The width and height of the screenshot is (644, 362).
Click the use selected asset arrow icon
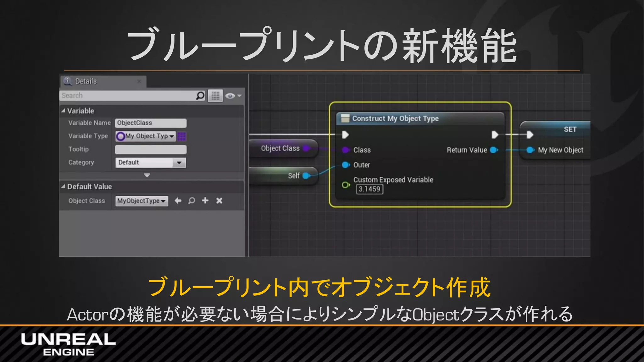[x=178, y=200]
